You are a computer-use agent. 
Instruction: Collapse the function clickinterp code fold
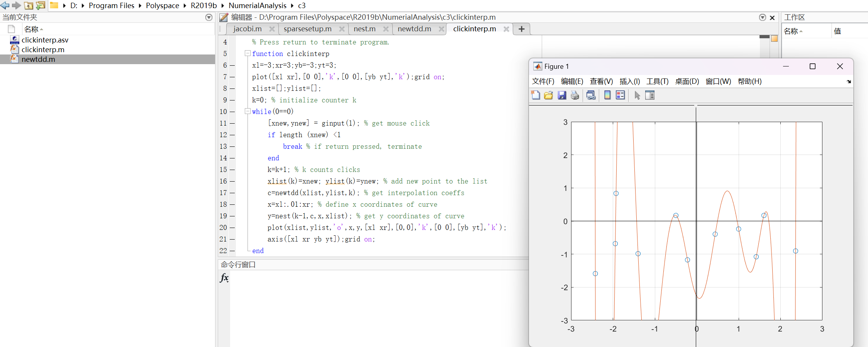(x=248, y=53)
